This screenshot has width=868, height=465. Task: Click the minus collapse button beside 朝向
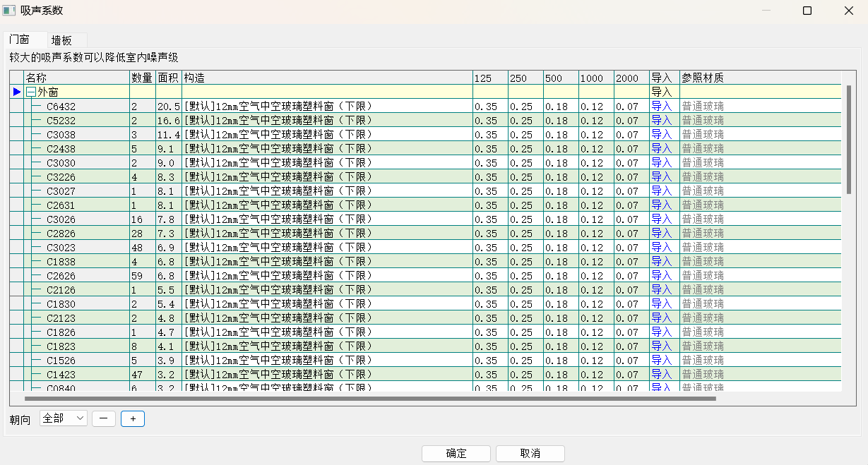(104, 418)
